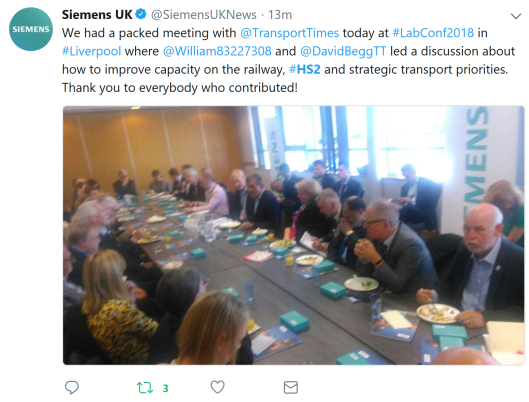Click the reply speech bubble icon

click(72, 387)
